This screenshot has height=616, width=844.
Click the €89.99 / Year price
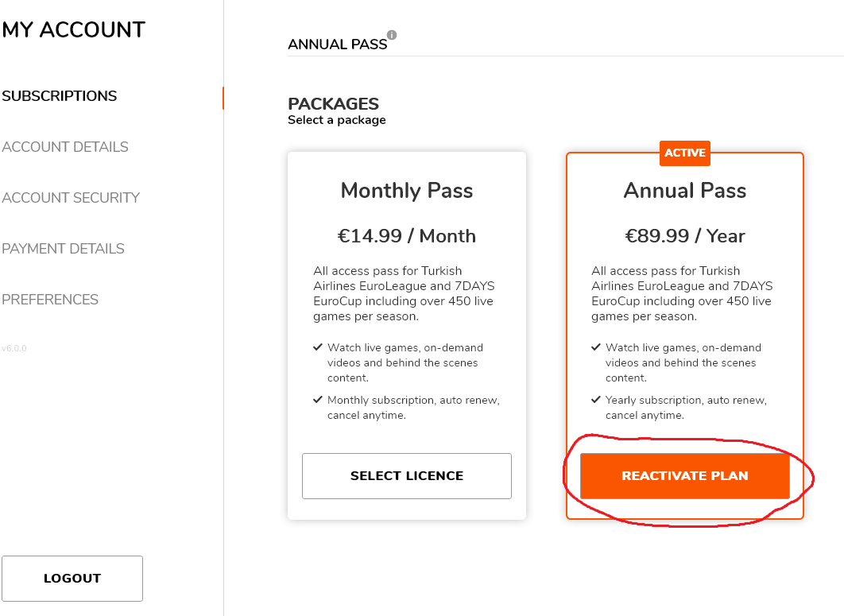(x=685, y=236)
